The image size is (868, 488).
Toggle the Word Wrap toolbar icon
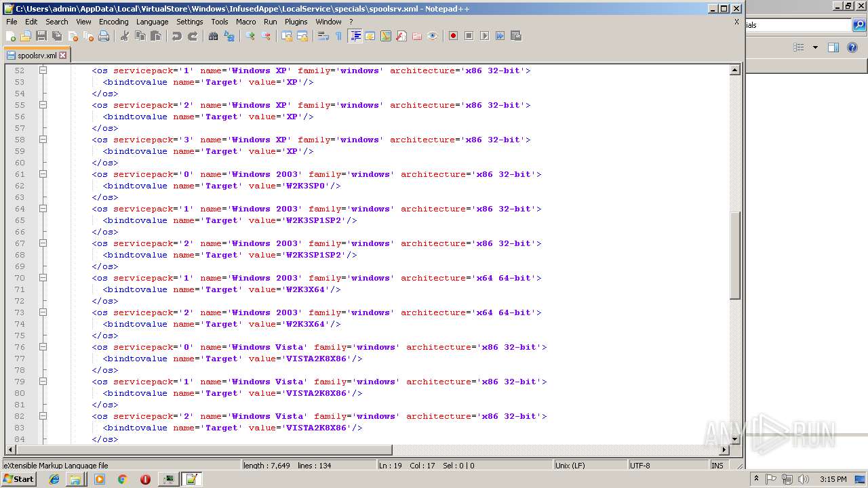323,36
